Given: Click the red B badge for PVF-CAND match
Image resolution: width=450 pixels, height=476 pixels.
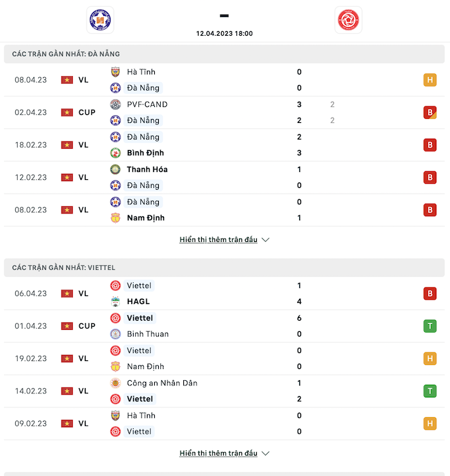Looking at the screenshot, I should [x=430, y=112].
